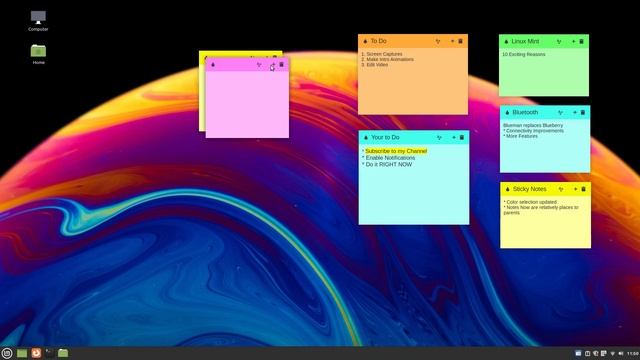Screen dimensions: 640x360
Task: Click the Your to Do note title
Action: 385,138
